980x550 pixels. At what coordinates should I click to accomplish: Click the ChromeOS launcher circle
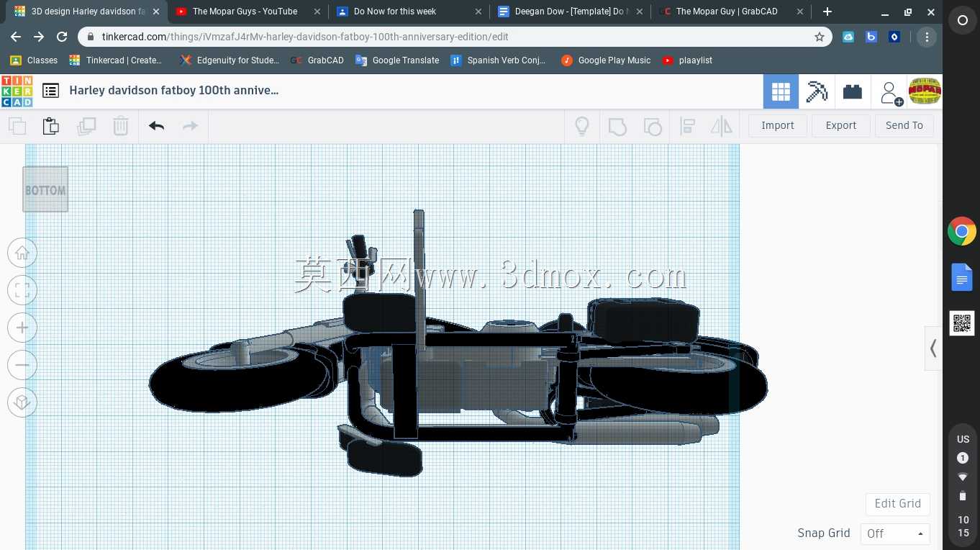[962, 21]
